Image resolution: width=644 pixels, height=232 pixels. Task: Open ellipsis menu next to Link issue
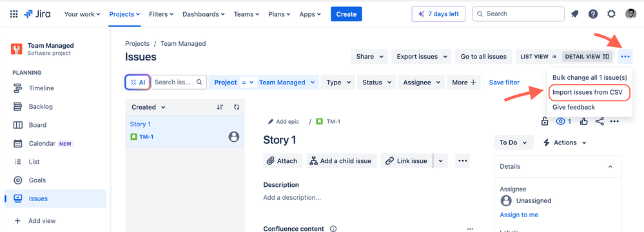(462, 161)
